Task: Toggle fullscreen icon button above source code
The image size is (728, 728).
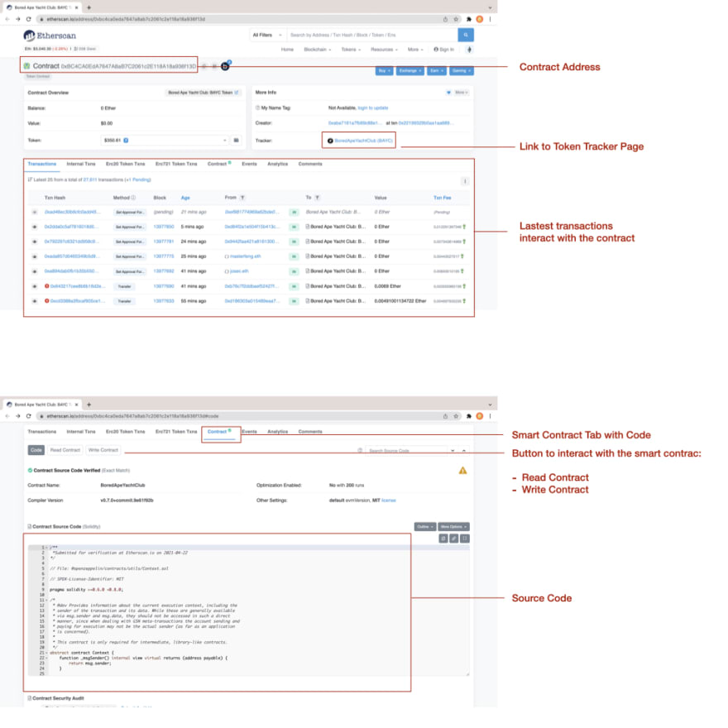Action: pos(465,538)
